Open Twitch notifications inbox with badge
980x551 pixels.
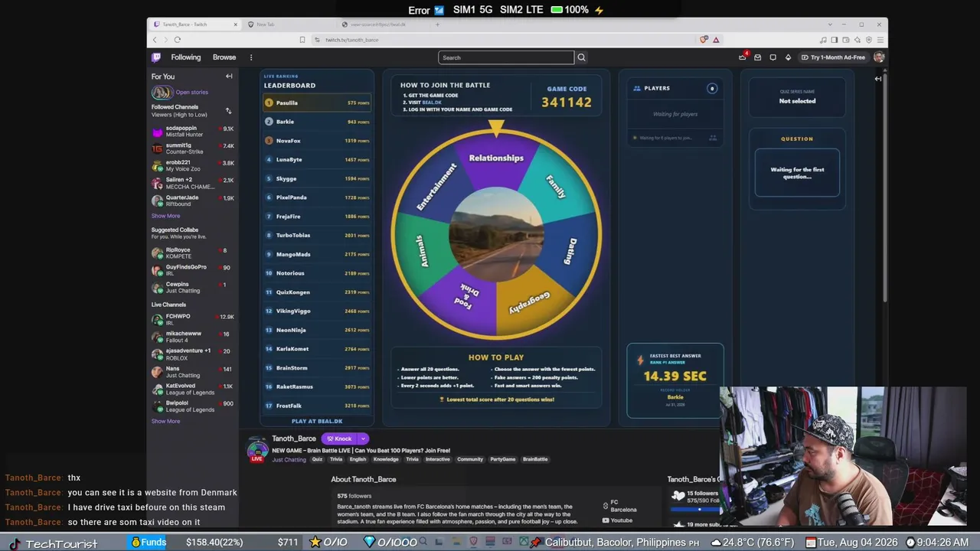tap(742, 57)
